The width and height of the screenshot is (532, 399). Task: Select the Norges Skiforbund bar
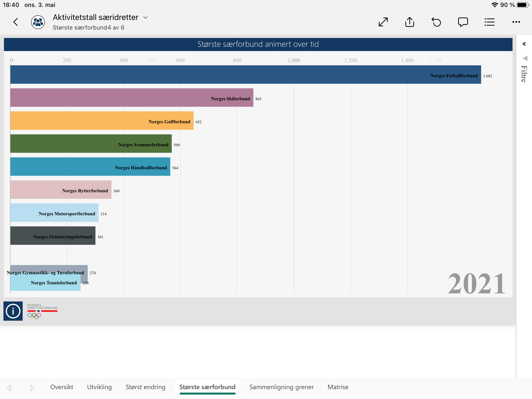coord(132,98)
